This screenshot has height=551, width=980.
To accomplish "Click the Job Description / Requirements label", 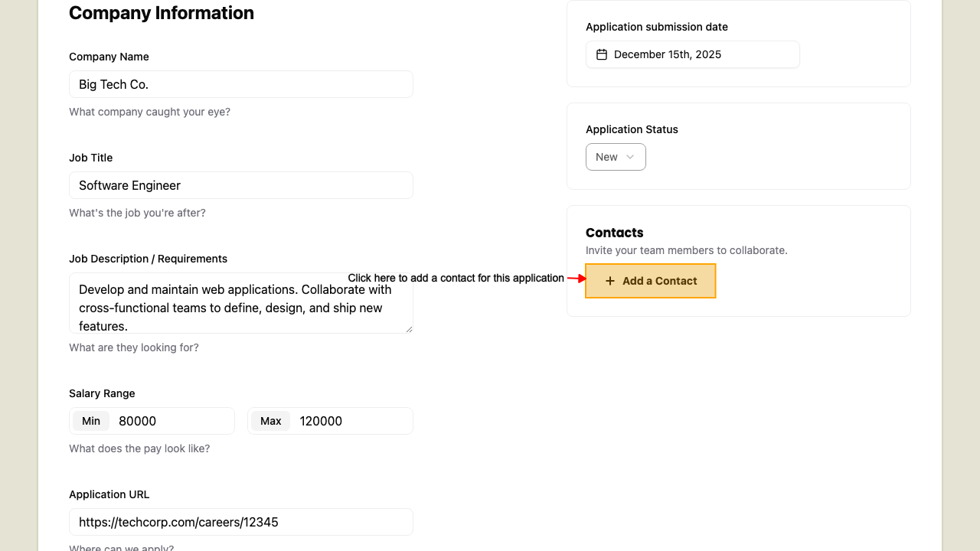I will [148, 259].
